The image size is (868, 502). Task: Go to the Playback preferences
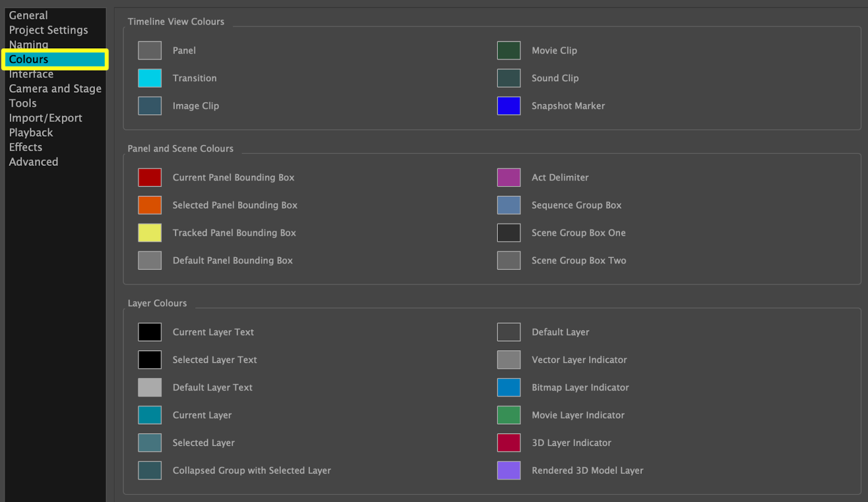tap(30, 132)
